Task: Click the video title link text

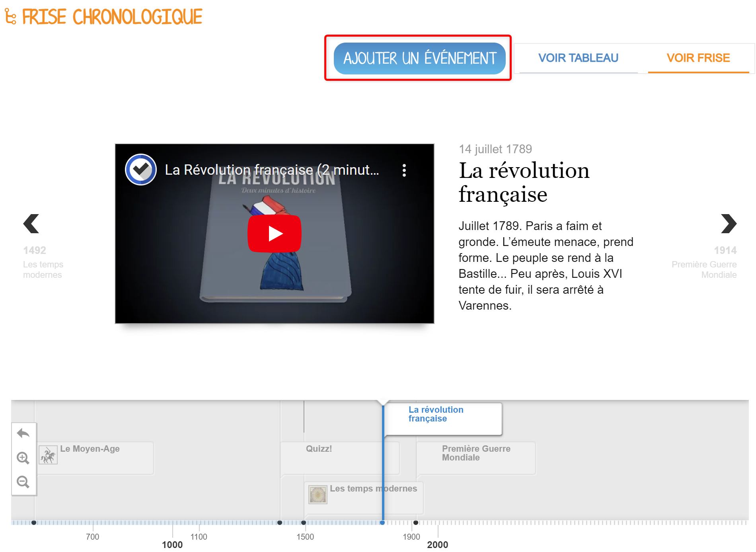Action: [x=272, y=170]
